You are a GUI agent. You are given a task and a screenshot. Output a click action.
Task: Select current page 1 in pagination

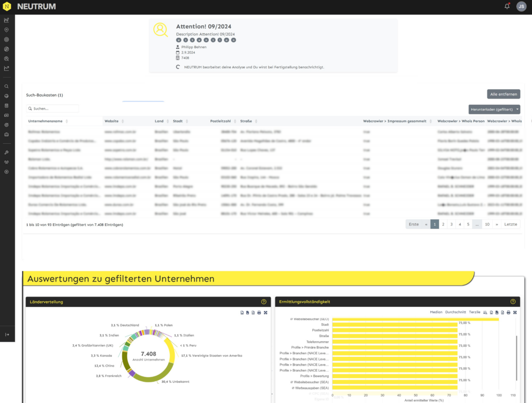(435, 224)
